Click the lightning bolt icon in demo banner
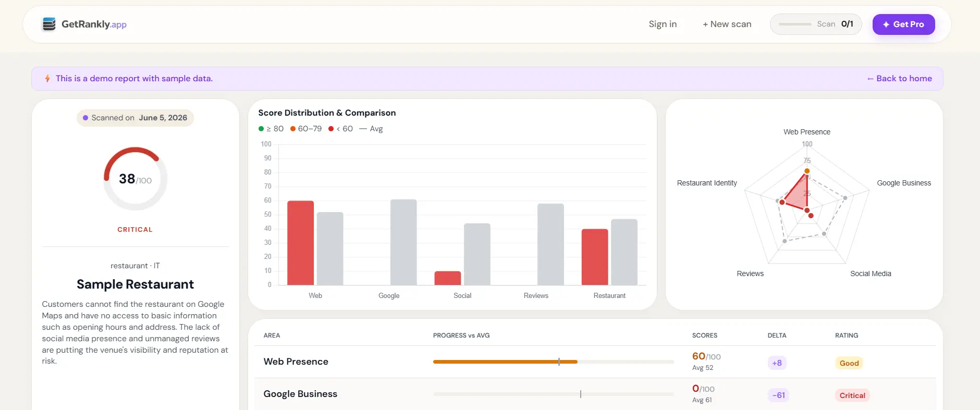 coord(47,79)
